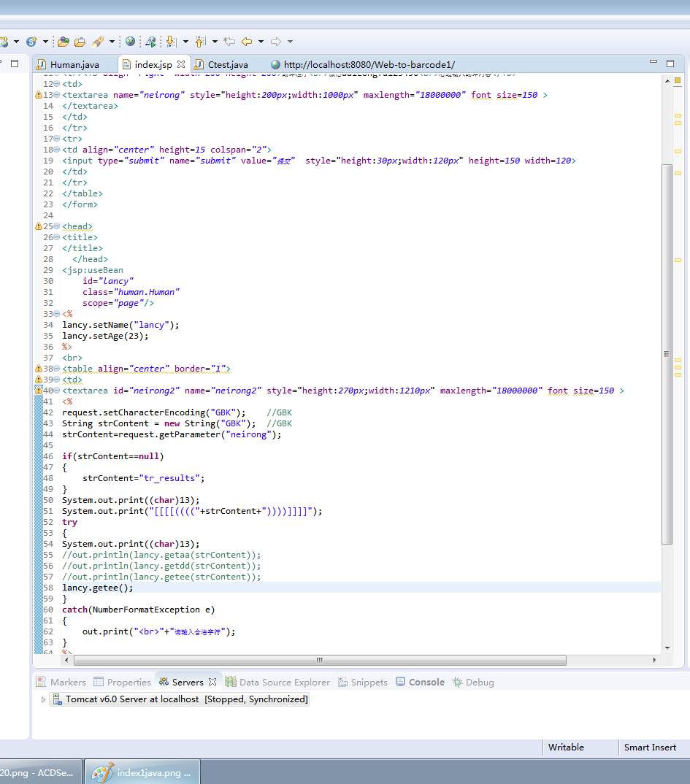Open the index1java.png taskbar item

click(x=142, y=772)
